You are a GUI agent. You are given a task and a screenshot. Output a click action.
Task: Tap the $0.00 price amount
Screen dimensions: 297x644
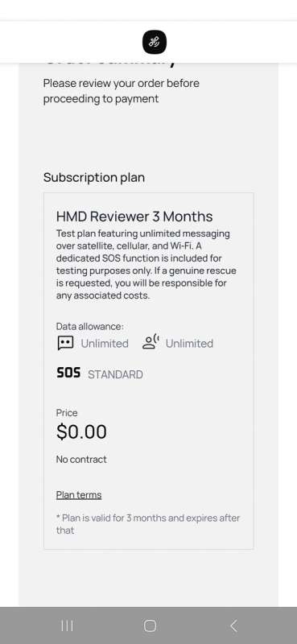(x=81, y=431)
